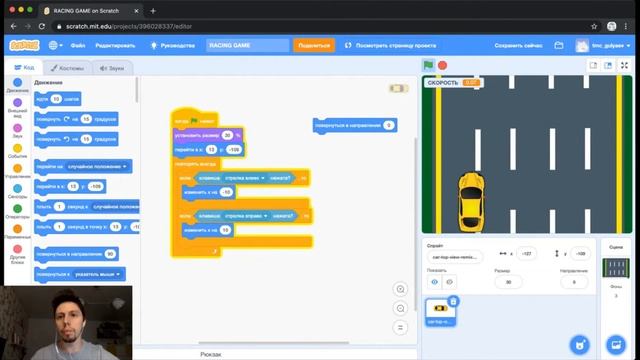Edit the sprite x position field

527,253
